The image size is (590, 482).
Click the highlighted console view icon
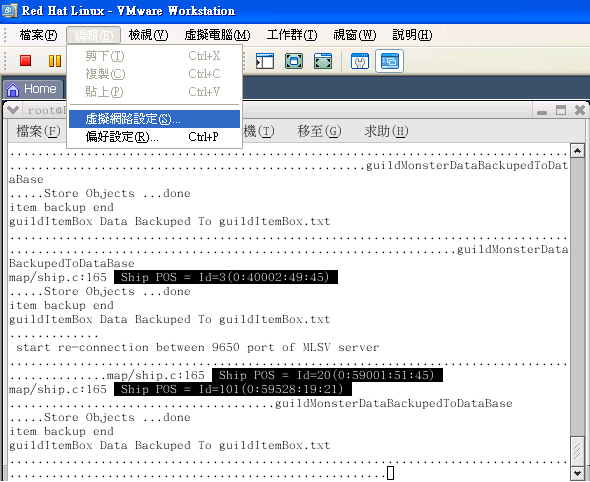pos(389,61)
